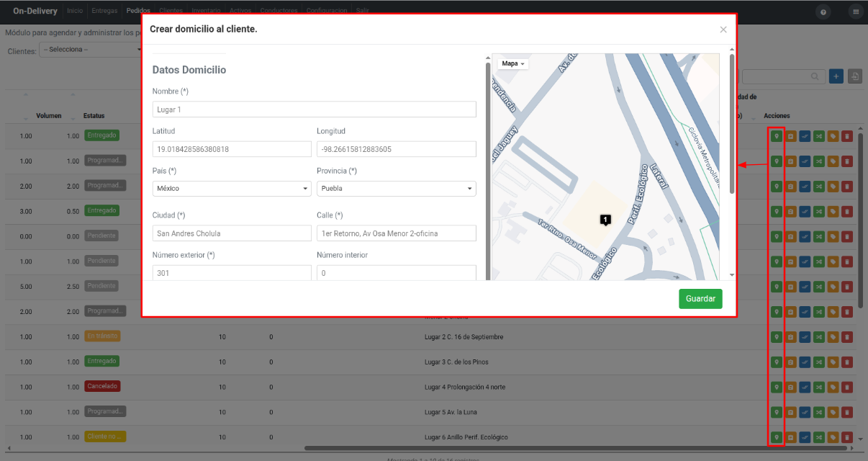Screen dimensions: 868x461
Task: Open the Clientes selection dropdown
Action: [x=90, y=50]
